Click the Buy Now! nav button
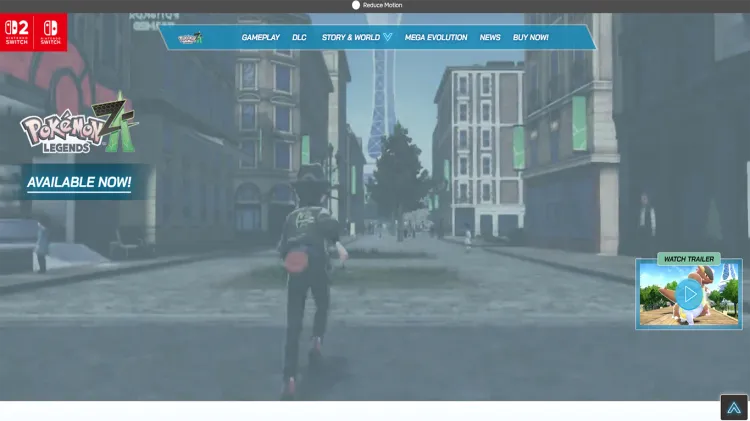The image size is (750, 421). tap(530, 38)
